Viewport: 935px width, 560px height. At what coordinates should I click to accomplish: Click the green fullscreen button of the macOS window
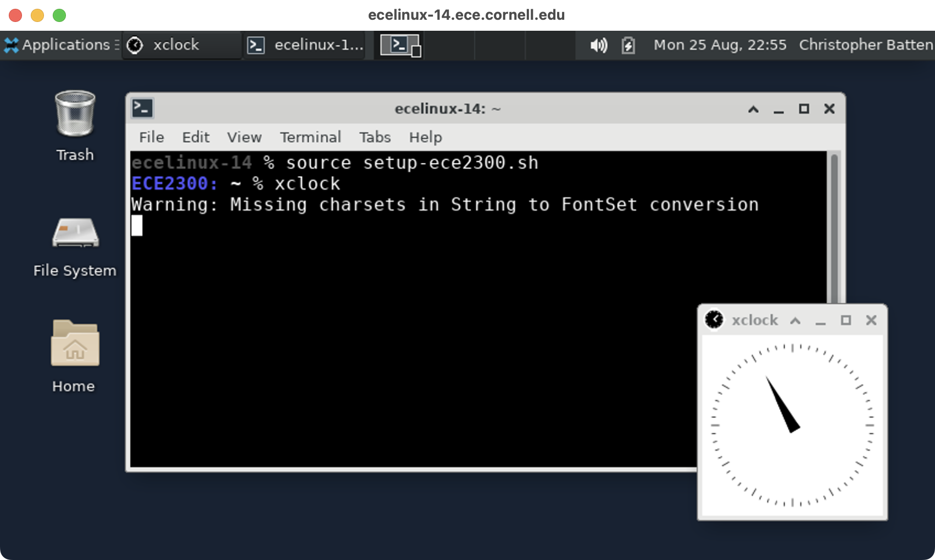(x=59, y=15)
